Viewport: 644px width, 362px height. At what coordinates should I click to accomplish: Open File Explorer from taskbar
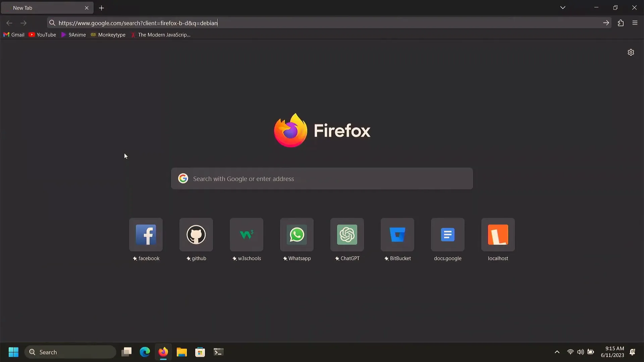(x=182, y=352)
